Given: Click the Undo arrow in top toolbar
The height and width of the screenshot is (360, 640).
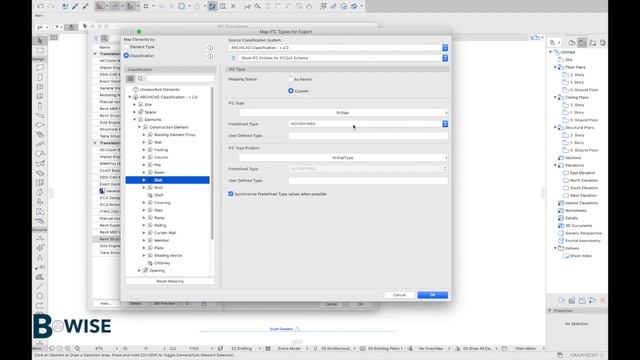Looking at the screenshot, I should (x=40, y=6).
